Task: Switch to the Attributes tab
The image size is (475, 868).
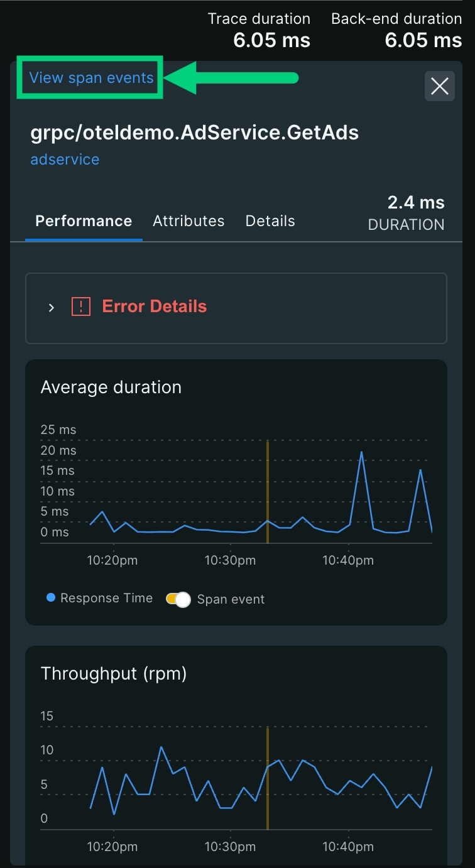Action: 188,221
